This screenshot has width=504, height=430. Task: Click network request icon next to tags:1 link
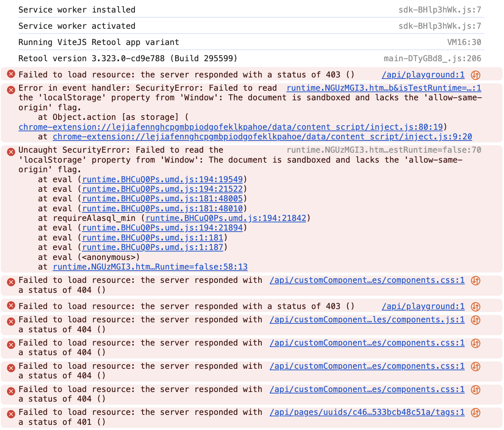pos(476,413)
